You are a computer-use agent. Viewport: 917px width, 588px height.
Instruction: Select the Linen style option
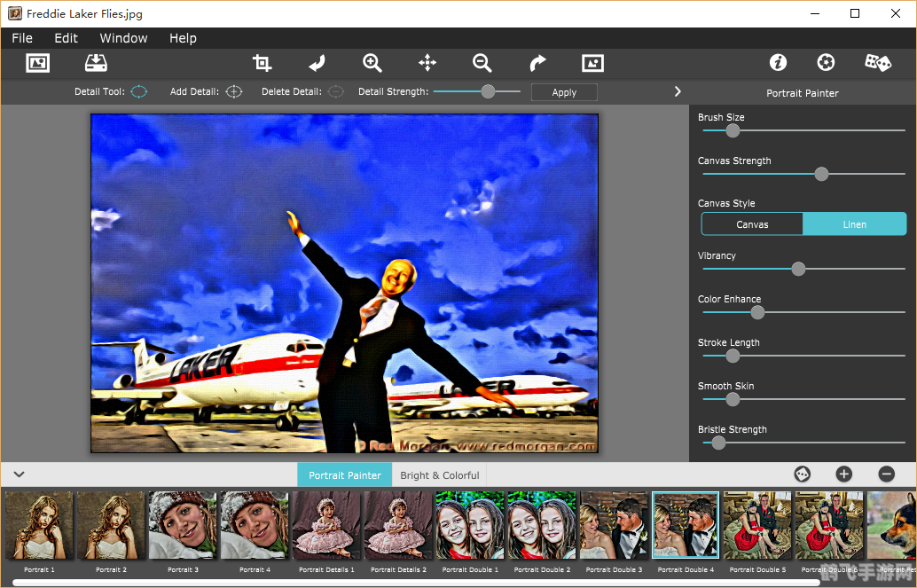854,224
